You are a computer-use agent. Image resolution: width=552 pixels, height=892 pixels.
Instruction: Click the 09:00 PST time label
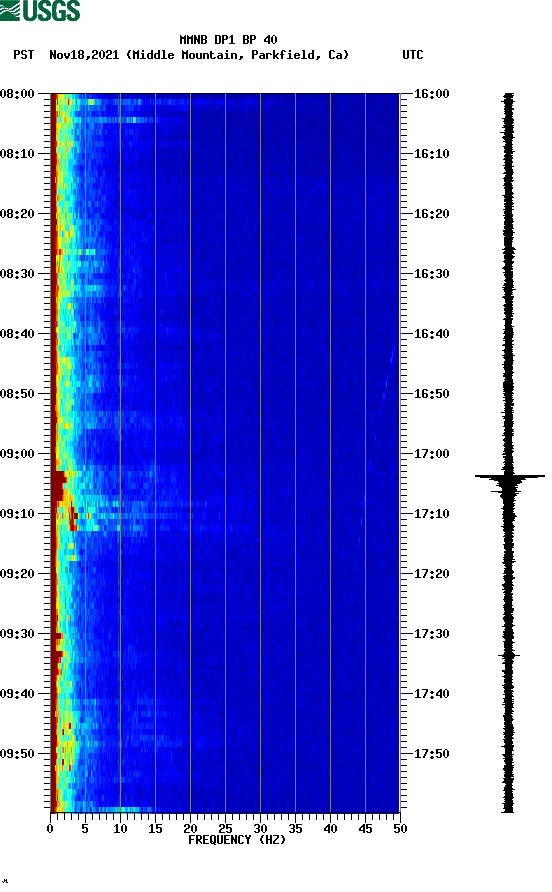(17, 454)
